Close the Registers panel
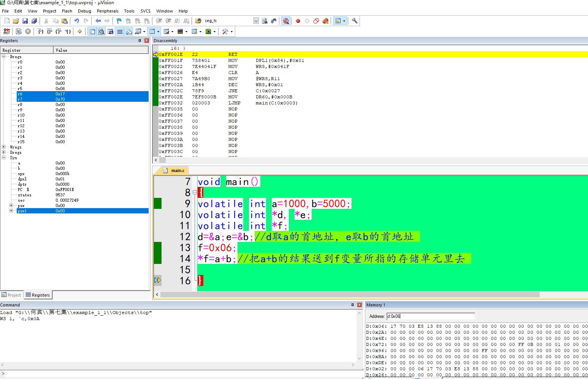 coord(146,41)
